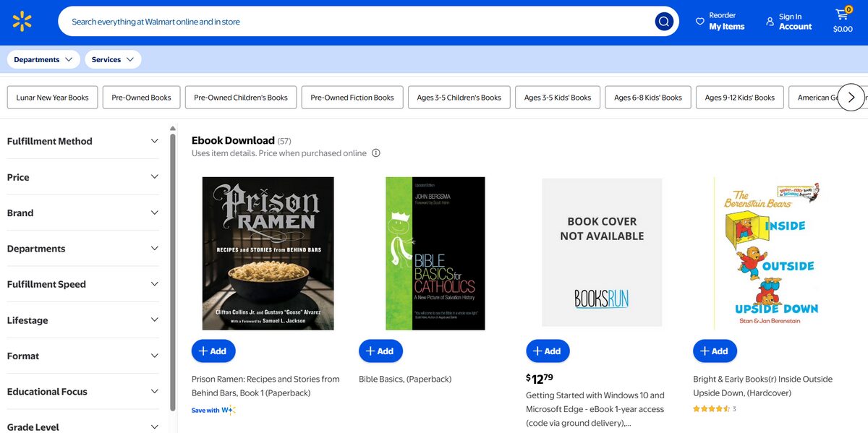Select Ages 3-5 Kids' Books chip

pos(558,98)
